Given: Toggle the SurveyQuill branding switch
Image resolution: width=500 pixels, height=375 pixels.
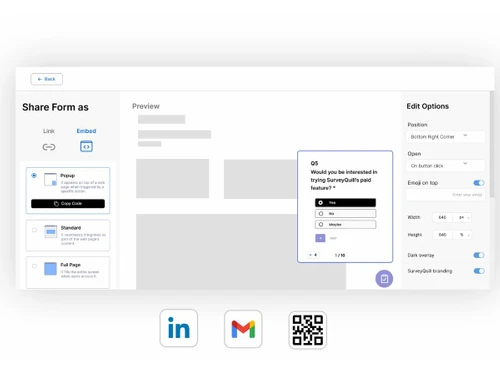Looking at the screenshot, I should tap(479, 271).
